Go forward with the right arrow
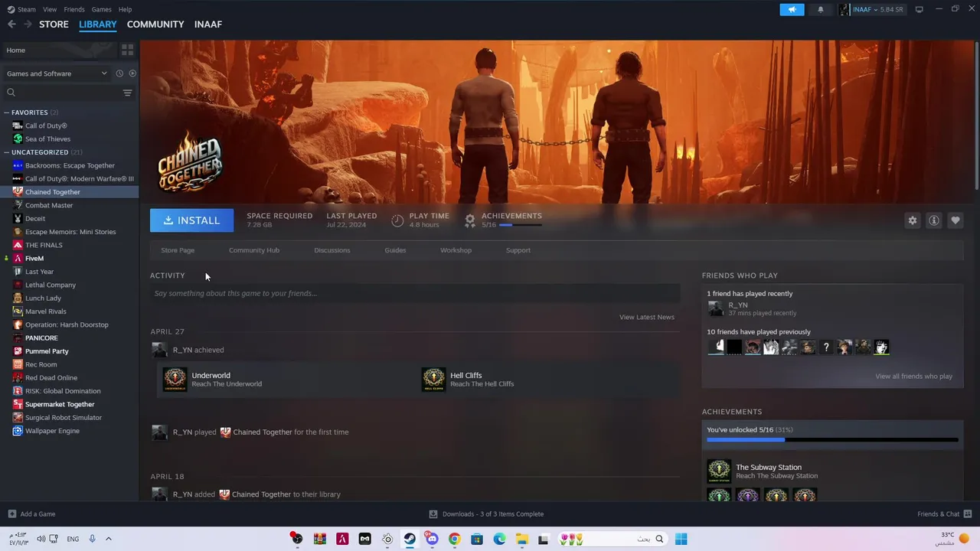This screenshot has height=551, width=980. [28, 24]
